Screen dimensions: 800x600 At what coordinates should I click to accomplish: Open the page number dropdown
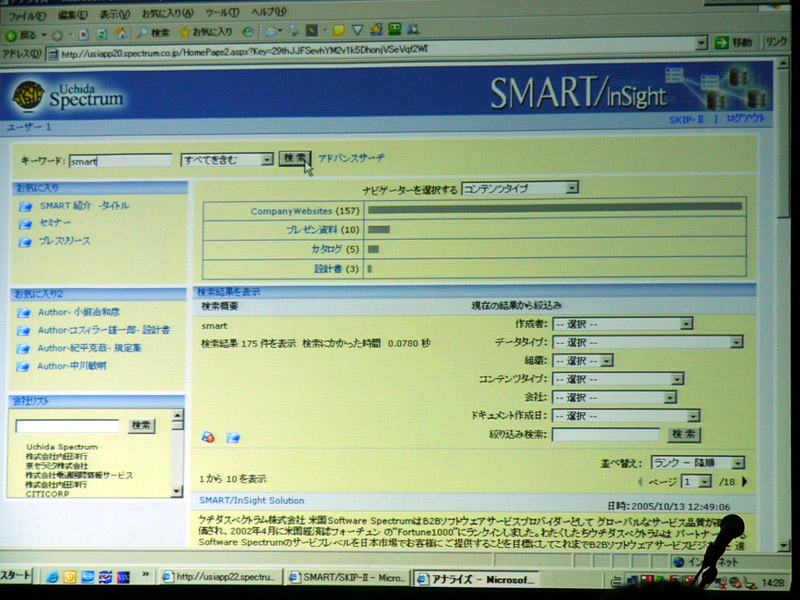pyautogui.click(x=697, y=482)
